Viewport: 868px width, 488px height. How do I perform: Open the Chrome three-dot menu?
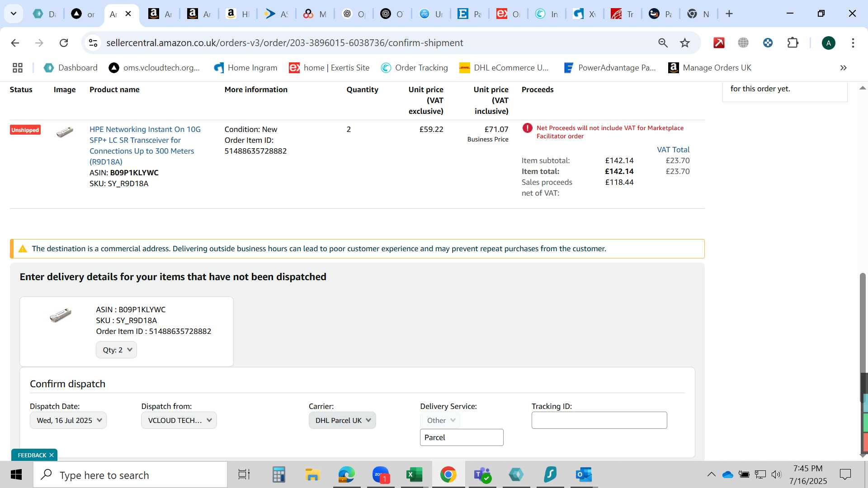coord(853,43)
